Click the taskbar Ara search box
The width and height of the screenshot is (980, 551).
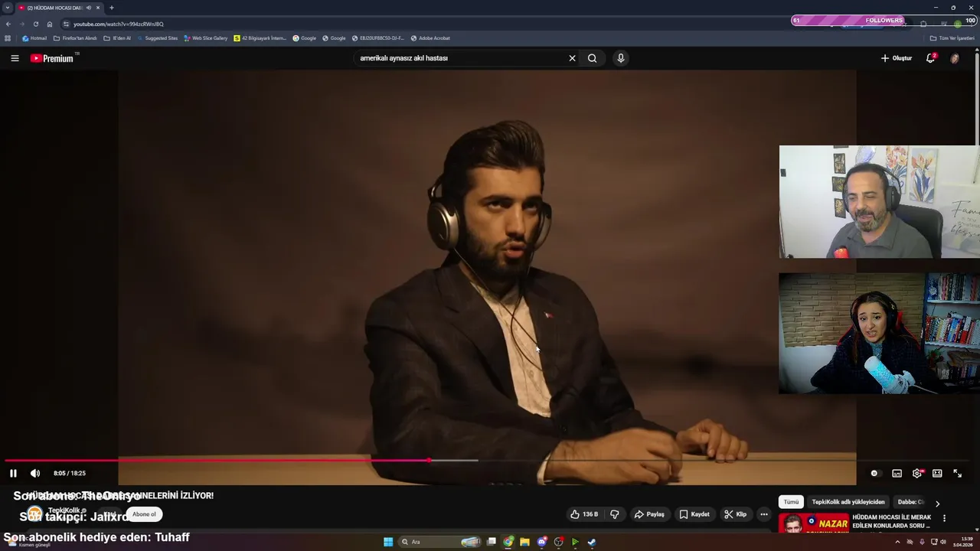coord(440,542)
